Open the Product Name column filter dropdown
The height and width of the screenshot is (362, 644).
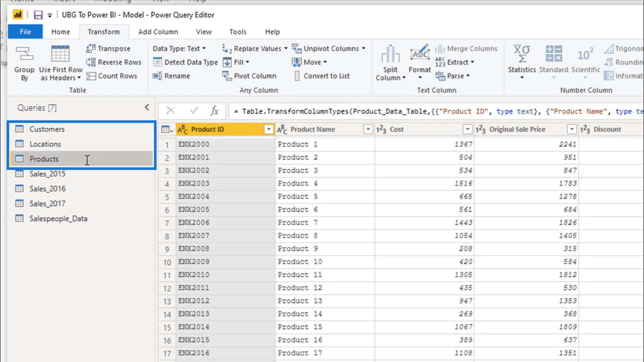368,129
